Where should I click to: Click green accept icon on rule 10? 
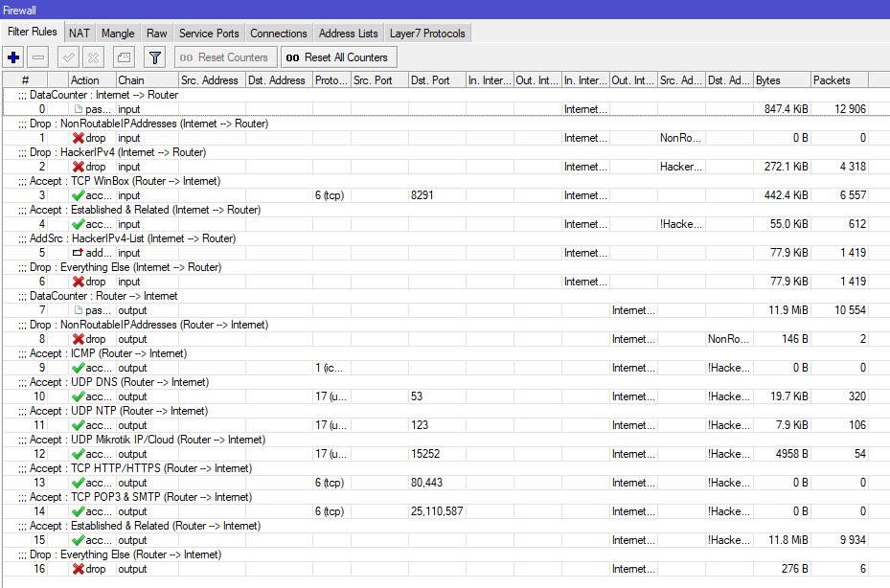79,396
